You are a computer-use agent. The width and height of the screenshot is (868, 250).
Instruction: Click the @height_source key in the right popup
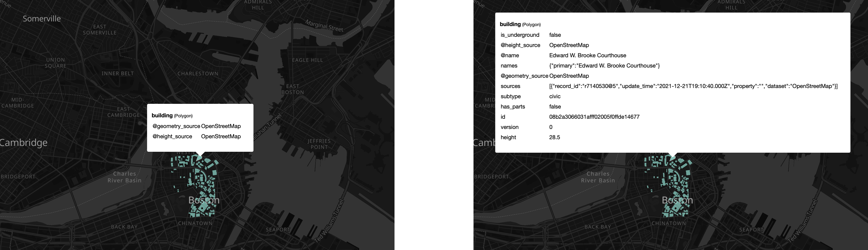[520, 45]
